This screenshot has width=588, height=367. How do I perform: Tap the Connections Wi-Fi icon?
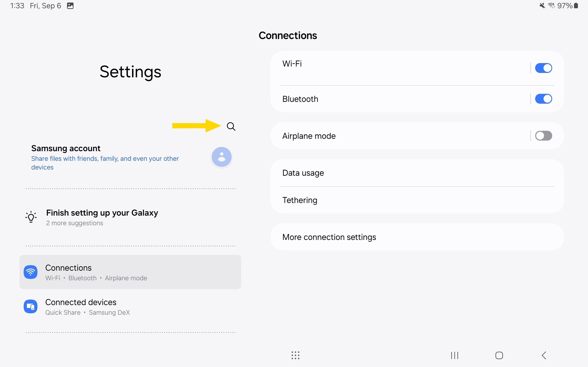coord(31,272)
